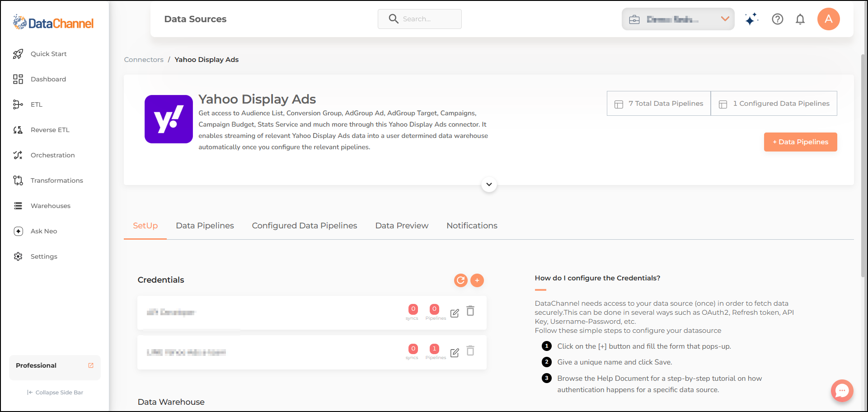Open the AI sparkle assistant icon

[x=751, y=19]
